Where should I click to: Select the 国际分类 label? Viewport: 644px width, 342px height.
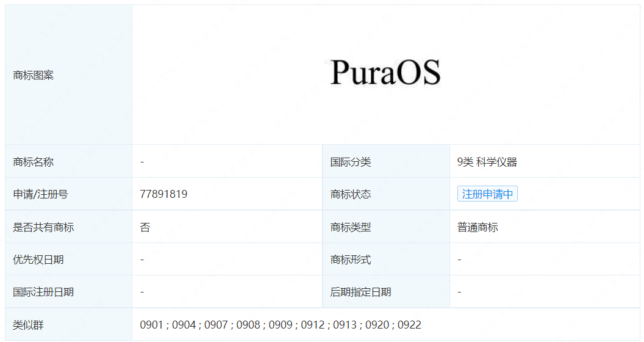point(350,162)
